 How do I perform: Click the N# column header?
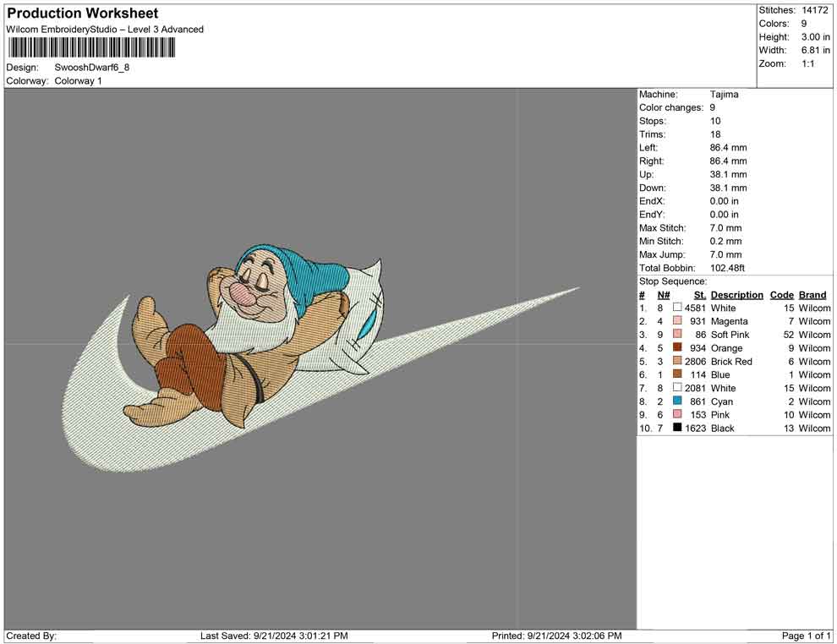point(664,295)
